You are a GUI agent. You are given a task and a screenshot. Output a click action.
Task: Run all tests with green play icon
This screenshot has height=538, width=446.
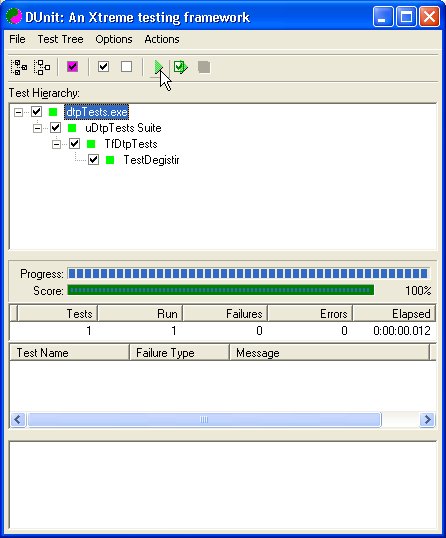coord(159,67)
